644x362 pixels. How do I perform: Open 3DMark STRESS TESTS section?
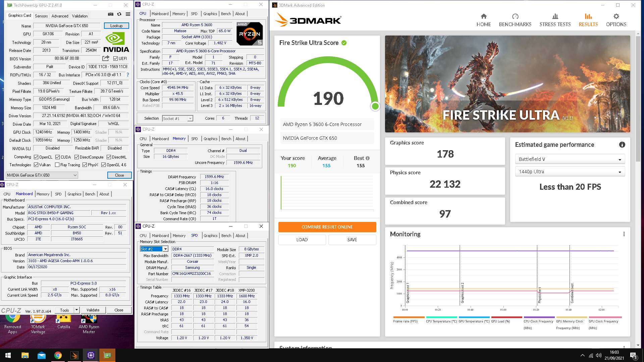pyautogui.click(x=555, y=20)
